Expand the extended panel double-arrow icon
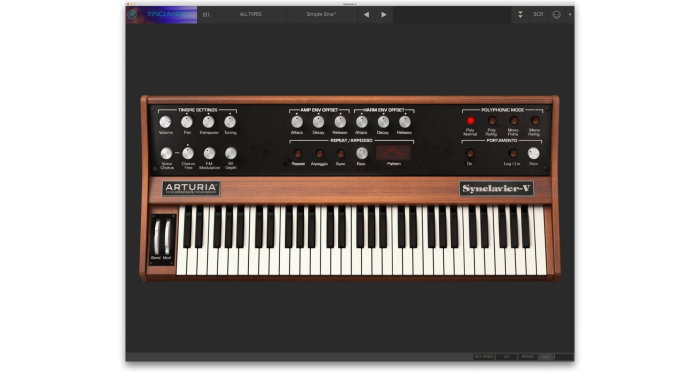The height and width of the screenshot is (372, 700). coord(520,15)
